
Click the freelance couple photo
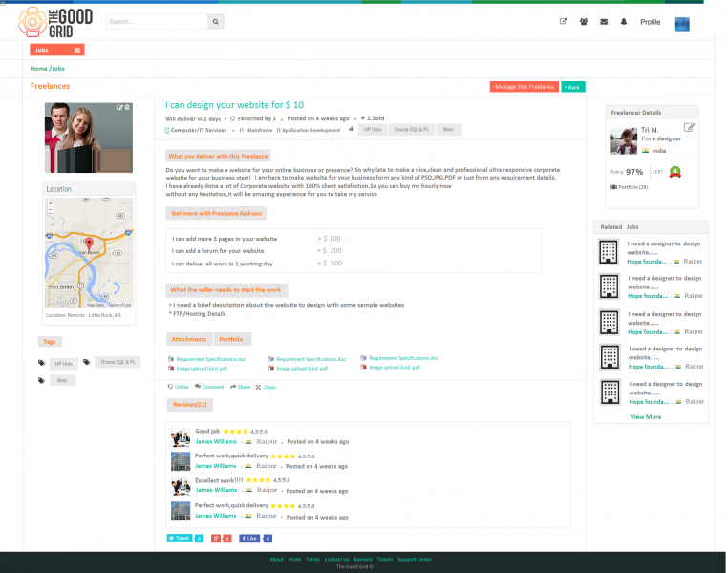89,138
